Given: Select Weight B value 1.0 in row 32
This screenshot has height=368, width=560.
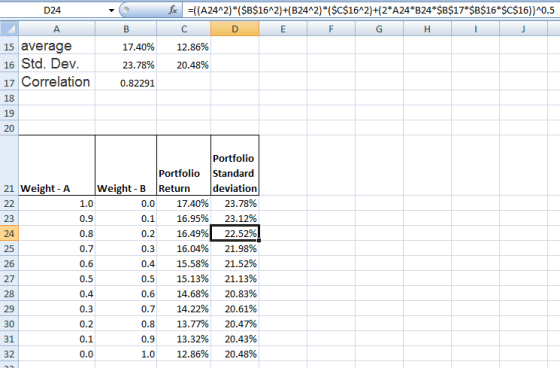Looking at the screenshot, I should [126, 354].
